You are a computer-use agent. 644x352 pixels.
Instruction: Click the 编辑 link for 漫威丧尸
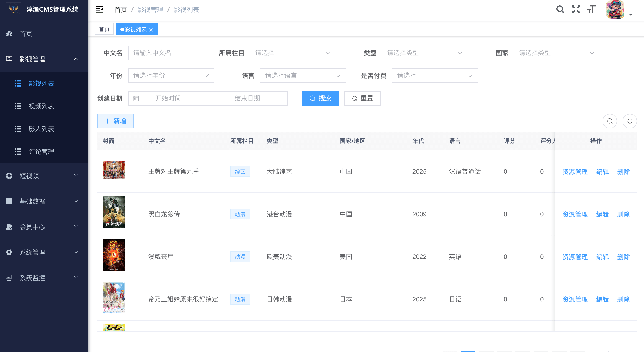(603, 257)
